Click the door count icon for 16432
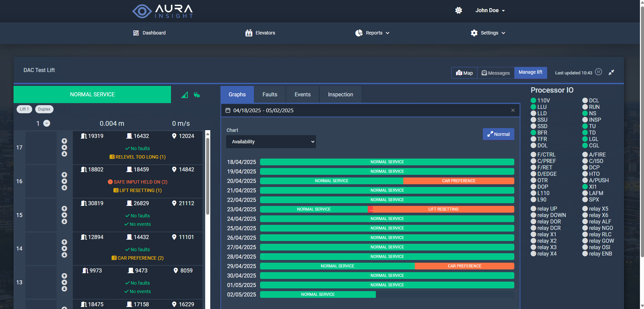Image resolution: width=644 pixels, height=309 pixels. tap(129, 136)
